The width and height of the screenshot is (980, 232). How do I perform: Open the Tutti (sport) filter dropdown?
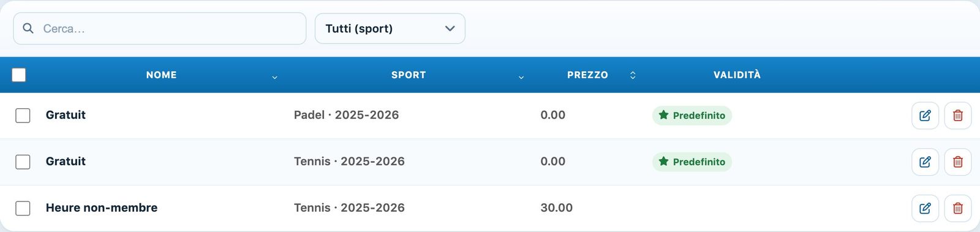pos(390,29)
